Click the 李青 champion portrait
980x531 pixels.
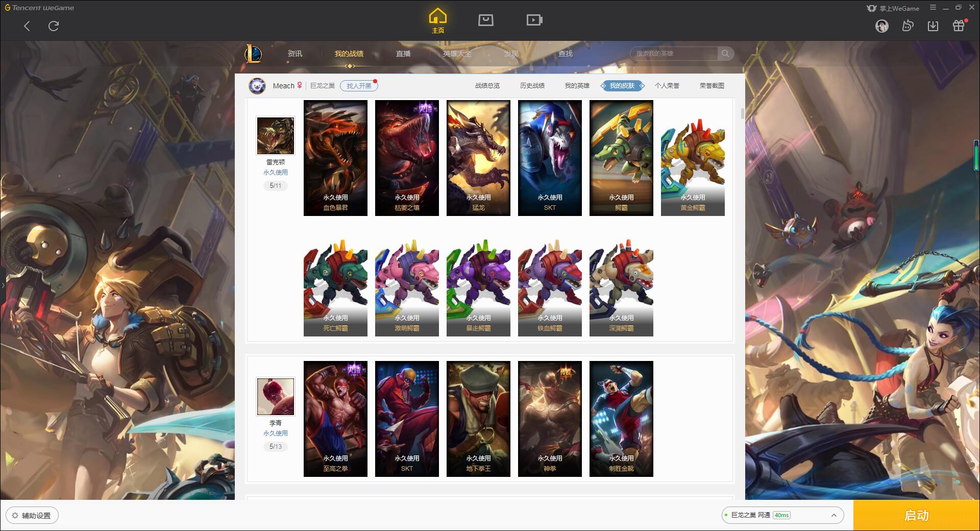276,397
